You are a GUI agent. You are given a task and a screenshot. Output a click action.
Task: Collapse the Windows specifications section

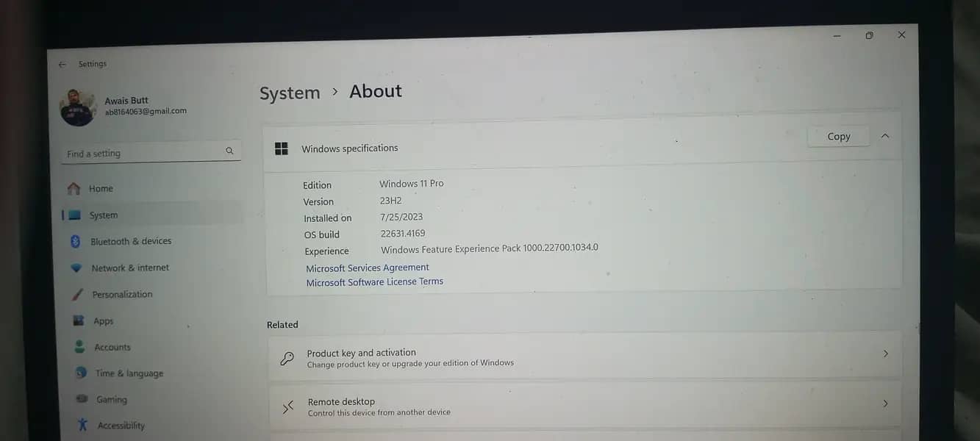coord(885,136)
